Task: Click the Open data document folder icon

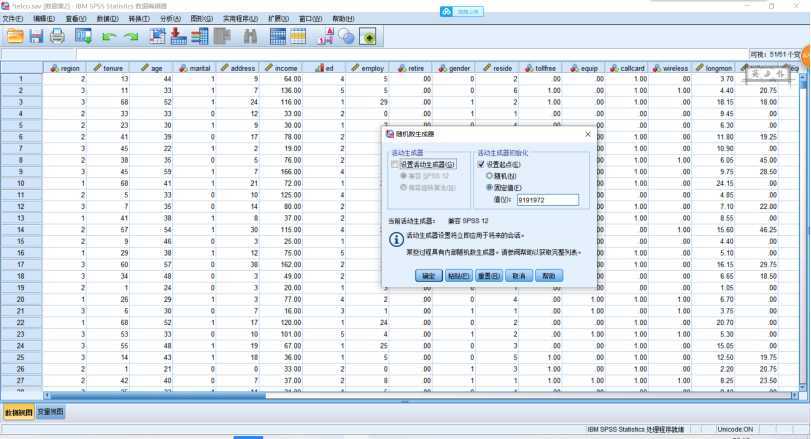Action: coord(15,36)
